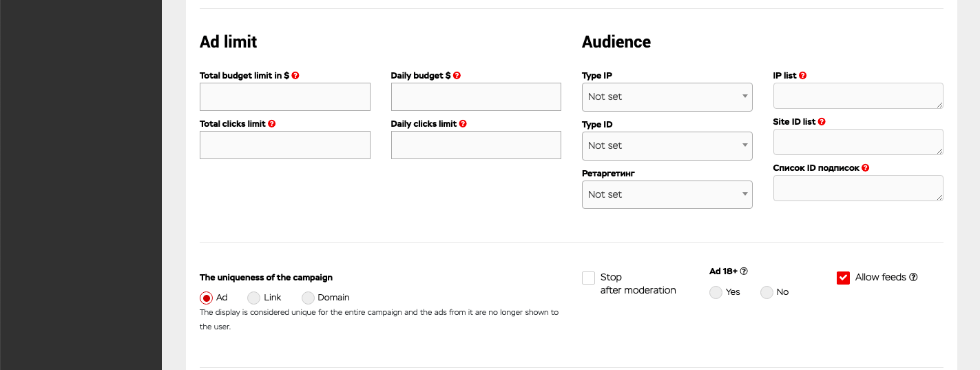Select Domain uniqueness radio option
The height and width of the screenshot is (370, 980).
(x=307, y=298)
